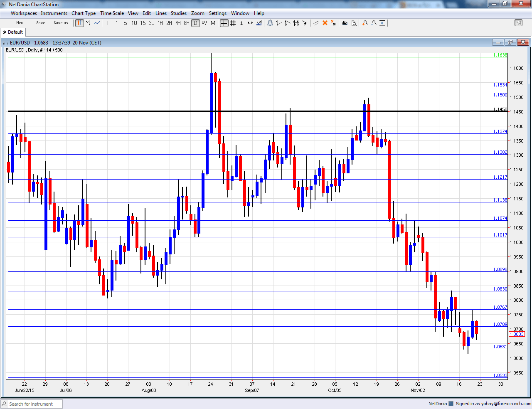
Task: Click the delete all objects icon
Action: point(334,23)
